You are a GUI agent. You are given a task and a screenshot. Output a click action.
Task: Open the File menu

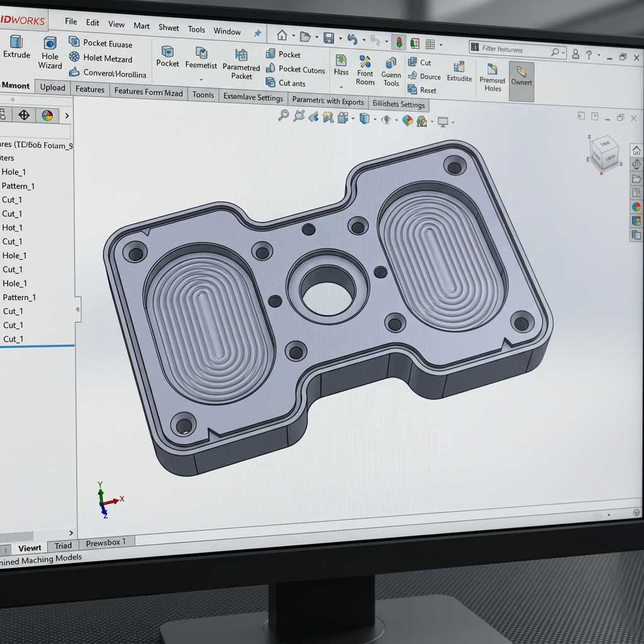pos(70,21)
